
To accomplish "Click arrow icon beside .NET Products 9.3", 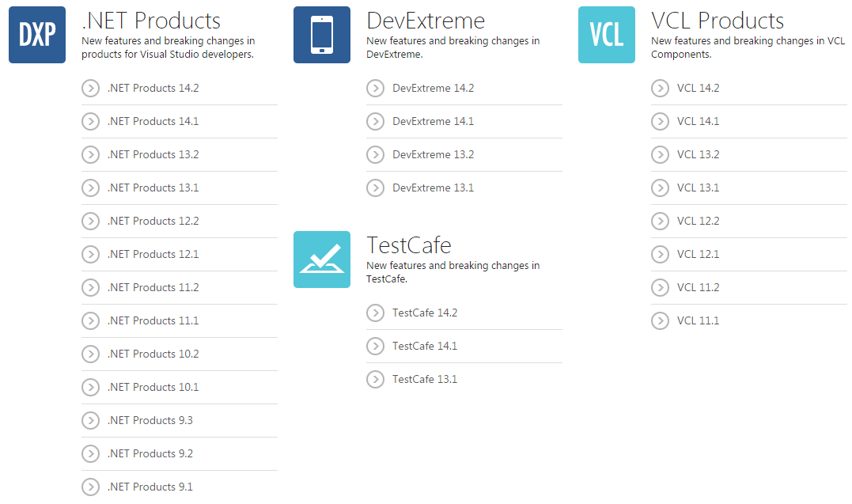I will tap(90, 419).
